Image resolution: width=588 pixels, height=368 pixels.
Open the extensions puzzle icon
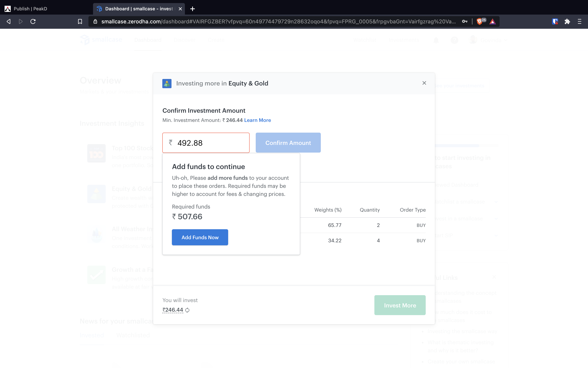click(x=567, y=22)
